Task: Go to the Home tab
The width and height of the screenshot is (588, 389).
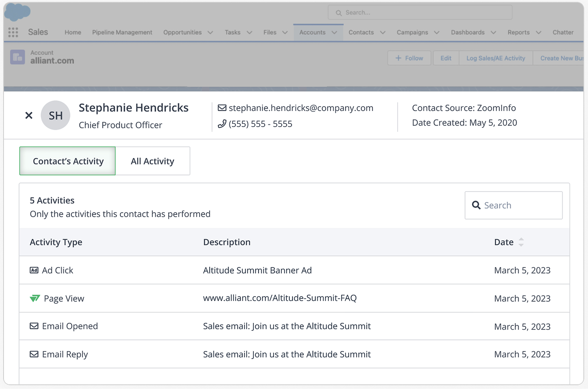Action: tap(73, 32)
